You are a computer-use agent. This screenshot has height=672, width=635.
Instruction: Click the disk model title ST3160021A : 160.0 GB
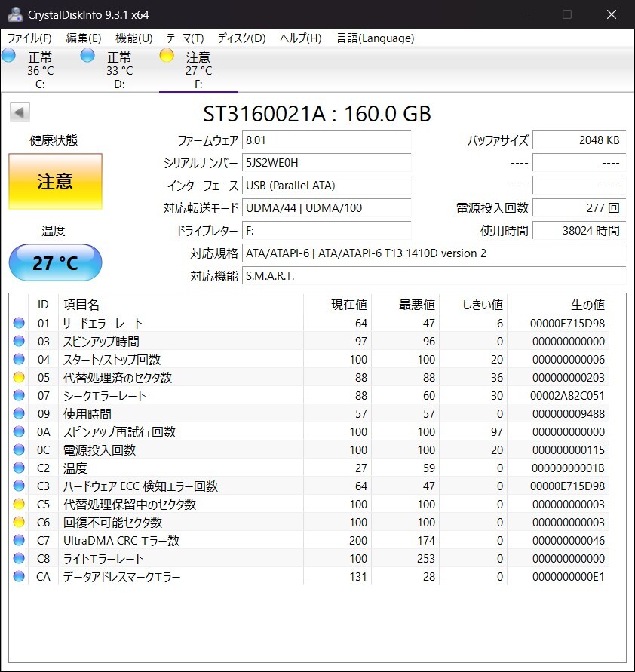(x=317, y=114)
